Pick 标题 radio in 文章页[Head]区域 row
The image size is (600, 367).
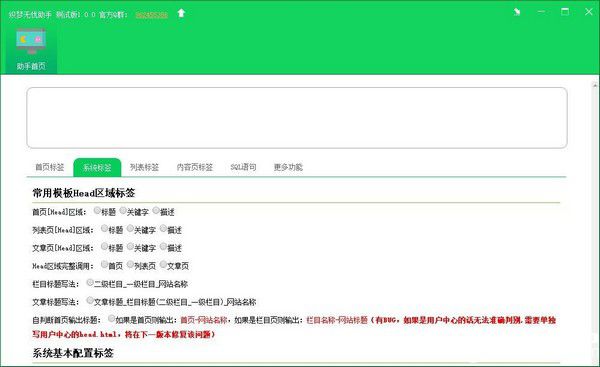pyautogui.click(x=104, y=246)
